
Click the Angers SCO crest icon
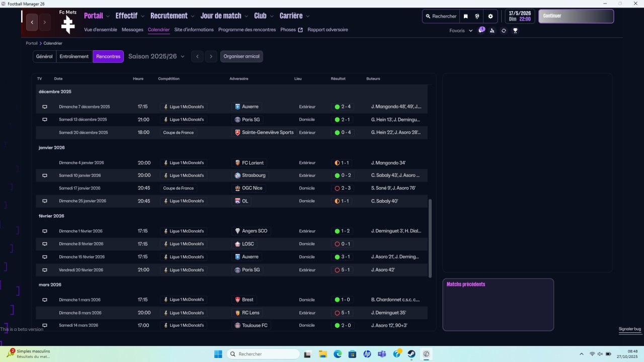point(237,231)
